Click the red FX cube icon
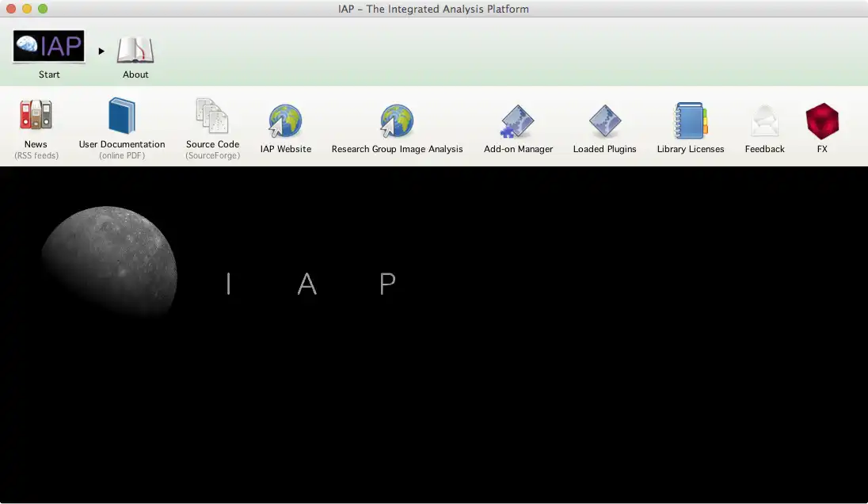 pos(822,120)
